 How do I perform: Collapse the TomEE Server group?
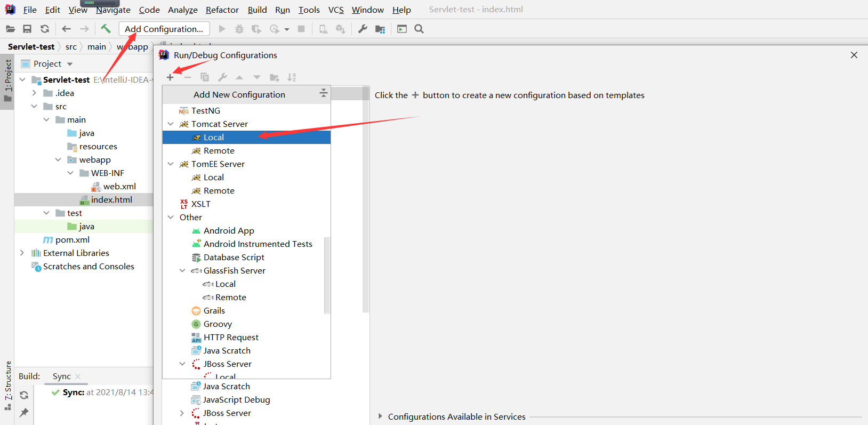coord(171,164)
